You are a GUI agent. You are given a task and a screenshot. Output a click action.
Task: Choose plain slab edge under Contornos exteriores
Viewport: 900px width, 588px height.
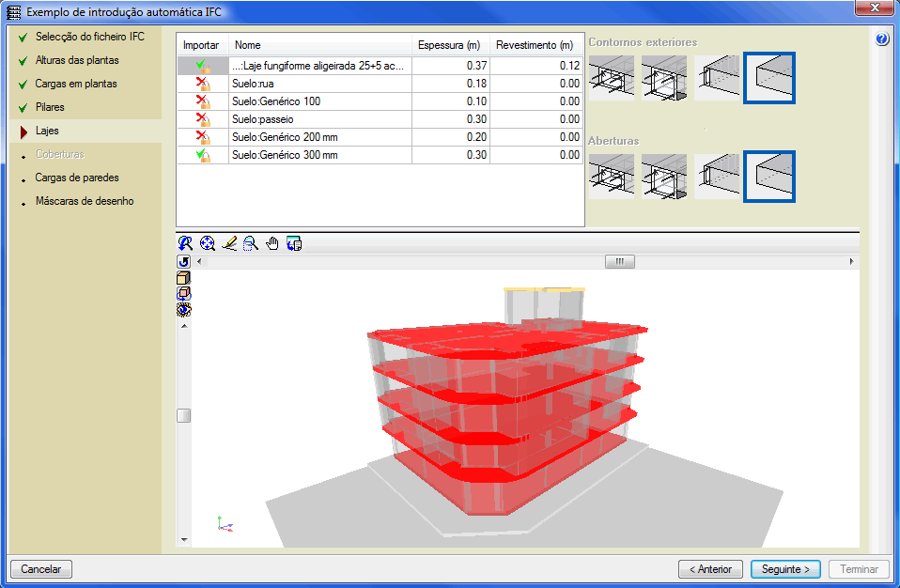(769, 78)
